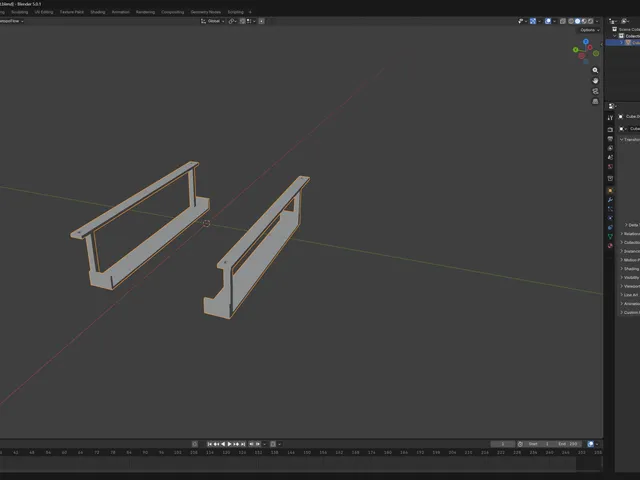Expand the Line Art panel
Viewport: 640px width, 480px height.
point(629,295)
